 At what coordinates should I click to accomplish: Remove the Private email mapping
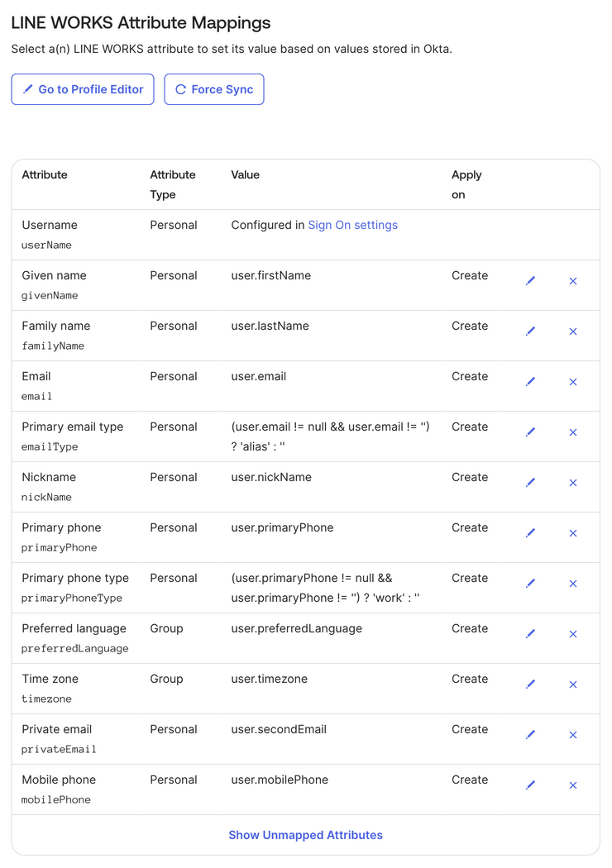coord(573,735)
